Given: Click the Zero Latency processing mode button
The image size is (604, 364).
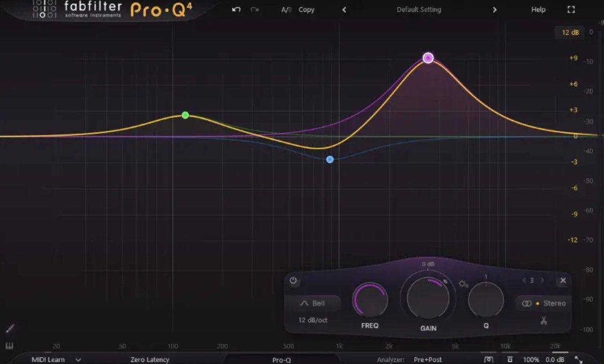Looking at the screenshot, I should tap(149, 360).
